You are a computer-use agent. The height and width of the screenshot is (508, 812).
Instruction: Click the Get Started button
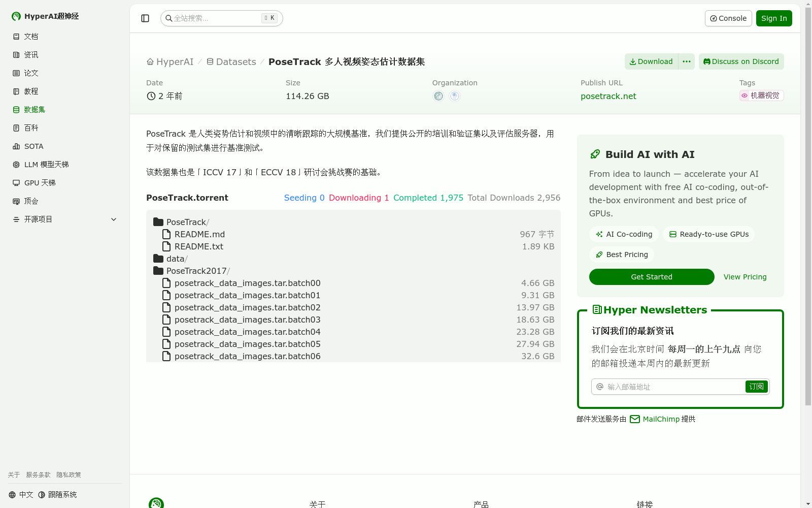pyautogui.click(x=652, y=277)
